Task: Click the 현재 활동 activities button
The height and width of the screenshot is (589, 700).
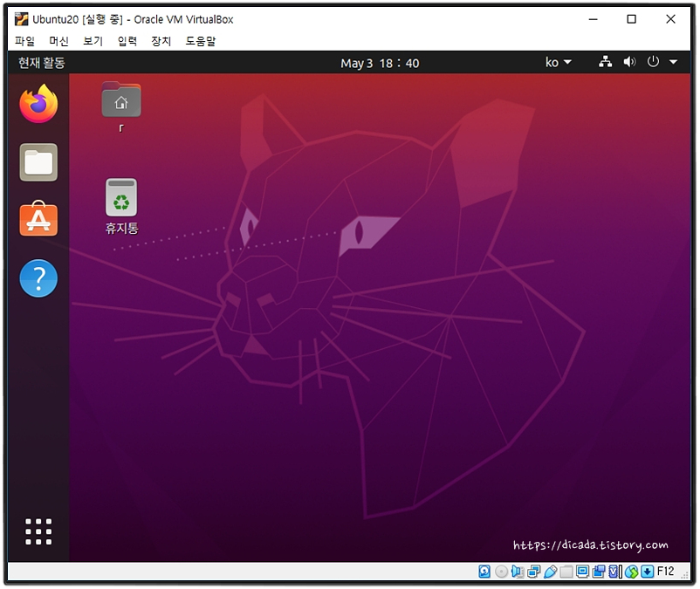Action: coord(42,63)
